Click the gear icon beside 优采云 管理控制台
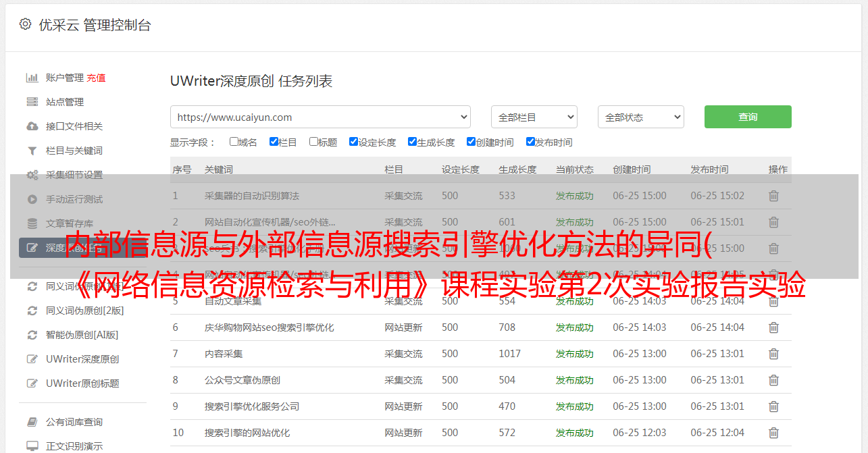This screenshot has height=453, width=868. coord(25,24)
